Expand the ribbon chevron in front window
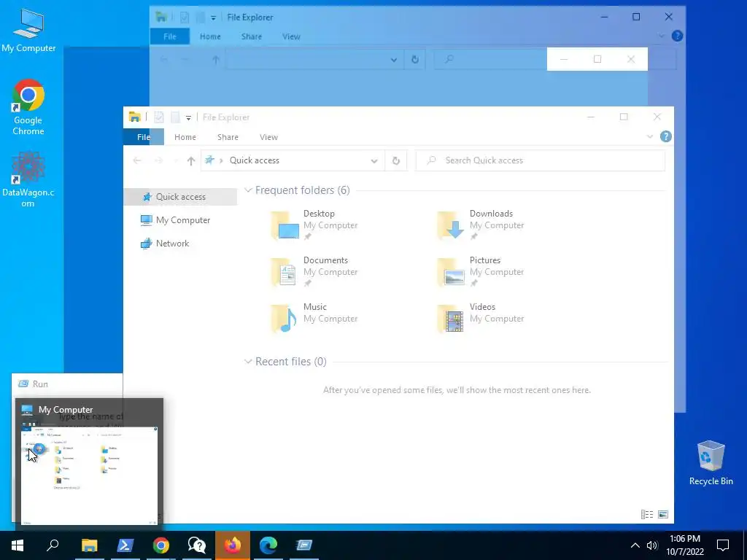The height and width of the screenshot is (560, 747). pos(650,136)
